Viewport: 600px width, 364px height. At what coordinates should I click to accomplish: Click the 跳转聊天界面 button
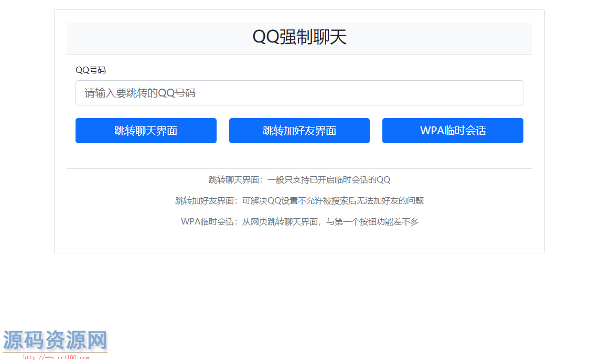(146, 131)
